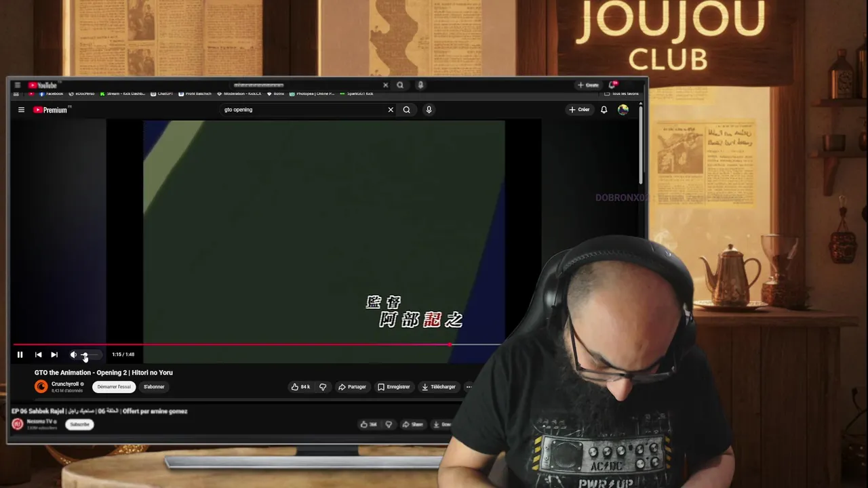Dislike the GTO opening video

[323, 387]
